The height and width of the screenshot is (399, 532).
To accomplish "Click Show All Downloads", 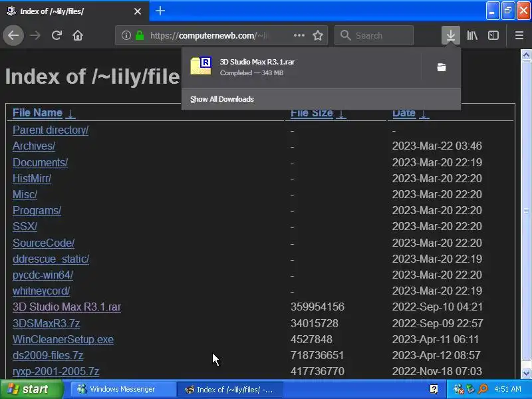I will point(222,99).
